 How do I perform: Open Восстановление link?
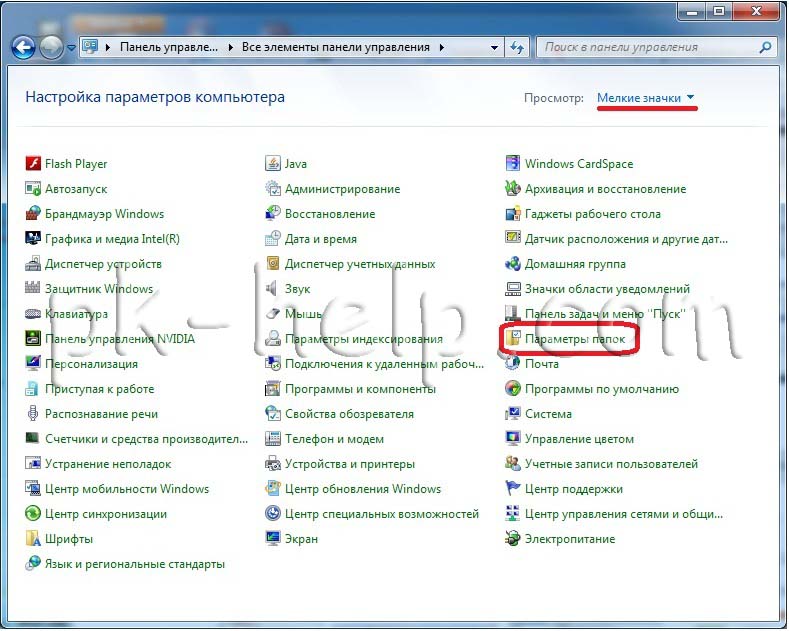pyautogui.click(x=330, y=214)
